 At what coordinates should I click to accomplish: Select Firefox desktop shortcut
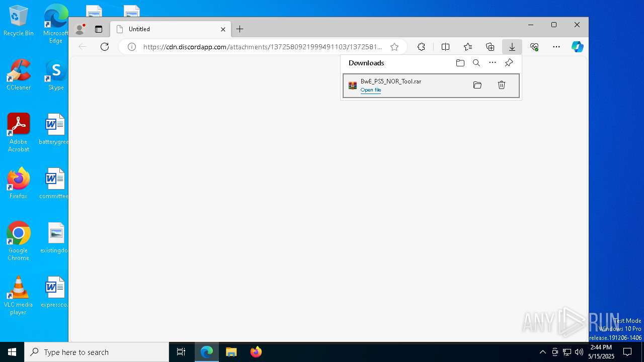(x=19, y=183)
